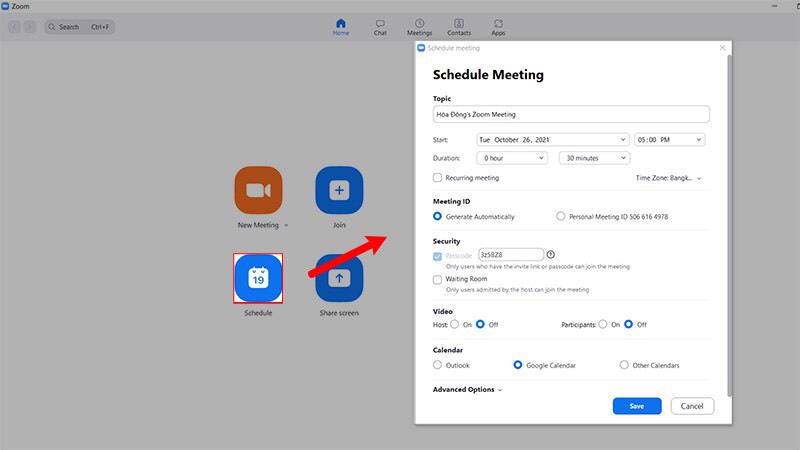
Task: Choose the Other Calendars option
Action: point(624,365)
